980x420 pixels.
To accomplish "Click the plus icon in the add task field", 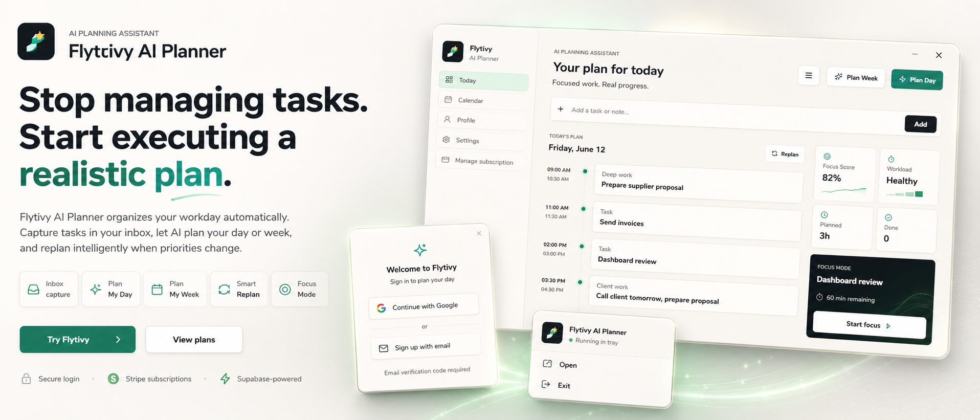I will coord(561,109).
